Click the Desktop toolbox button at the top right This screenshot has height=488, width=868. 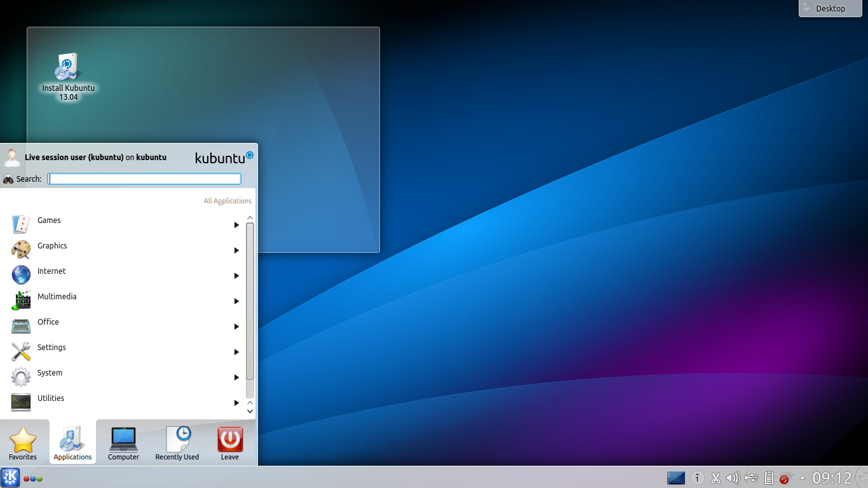830,8
